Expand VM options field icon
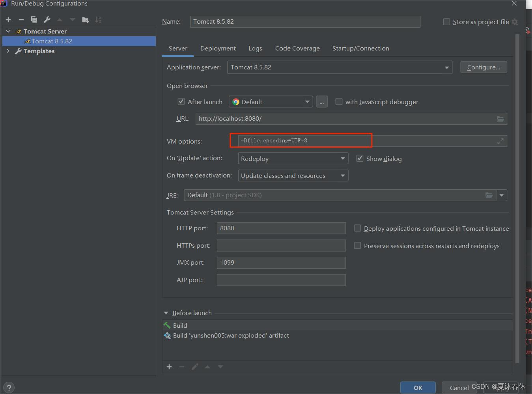 [x=500, y=141]
